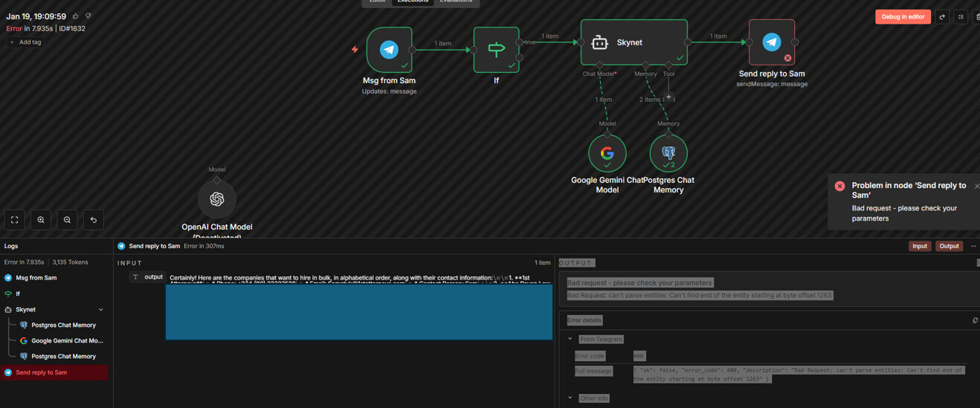Click the OpenAI Chat Model node
Image resolution: width=980 pixels, height=408 pixels.
point(217,199)
